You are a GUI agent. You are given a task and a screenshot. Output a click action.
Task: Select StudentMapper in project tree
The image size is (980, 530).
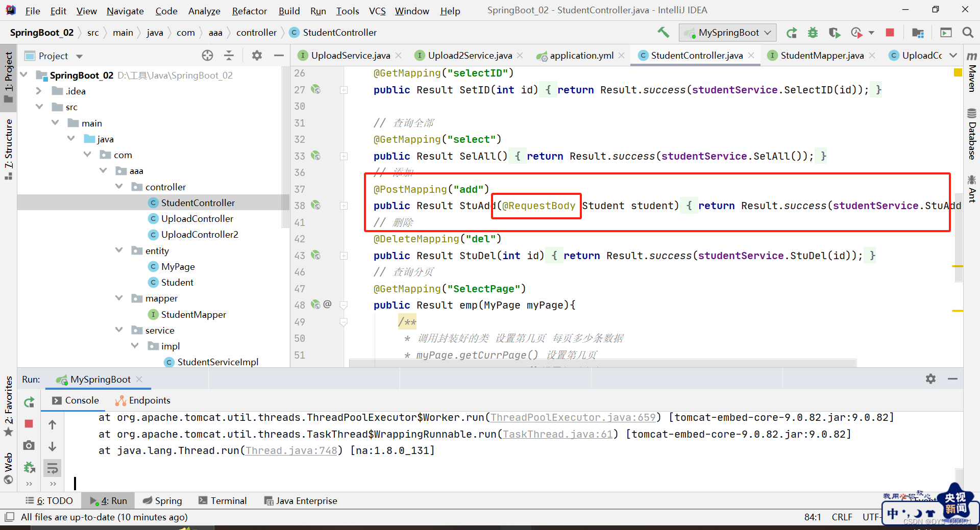pos(193,315)
